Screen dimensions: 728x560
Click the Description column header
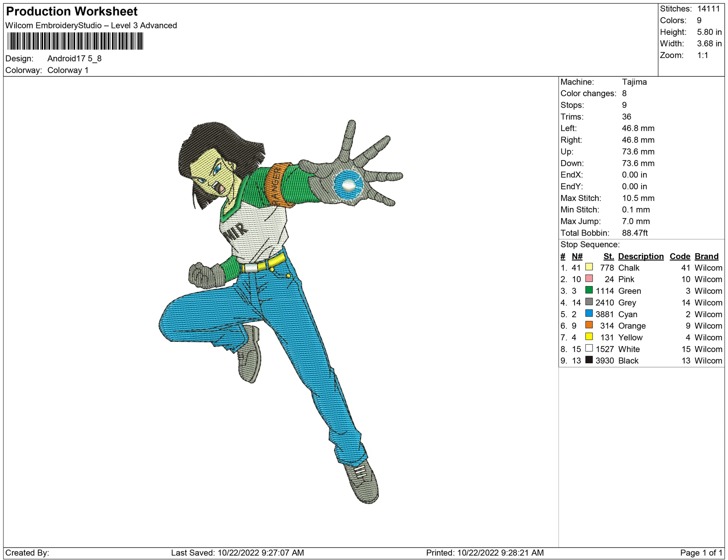click(640, 256)
